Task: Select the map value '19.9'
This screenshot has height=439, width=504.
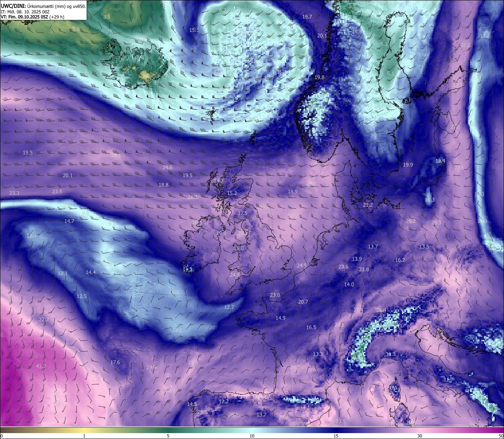Action: 408,165
